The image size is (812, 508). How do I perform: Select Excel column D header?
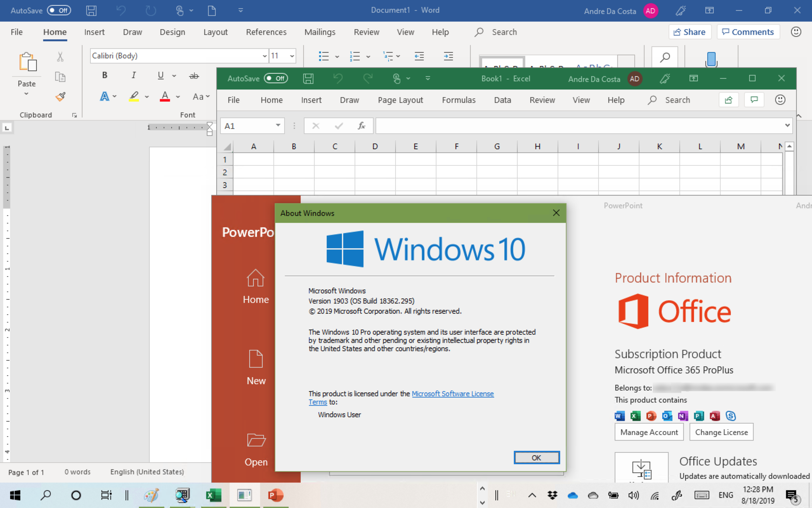tap(375, 146)
